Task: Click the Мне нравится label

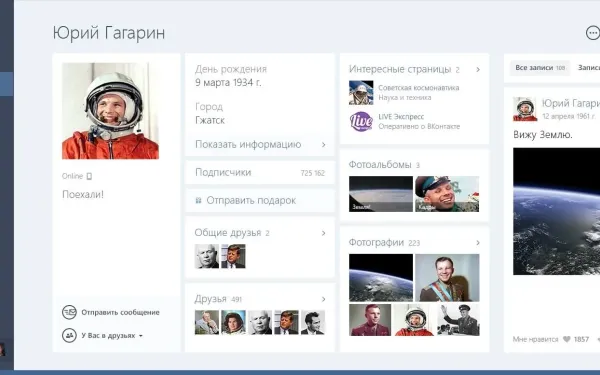Action: point(535,339)
